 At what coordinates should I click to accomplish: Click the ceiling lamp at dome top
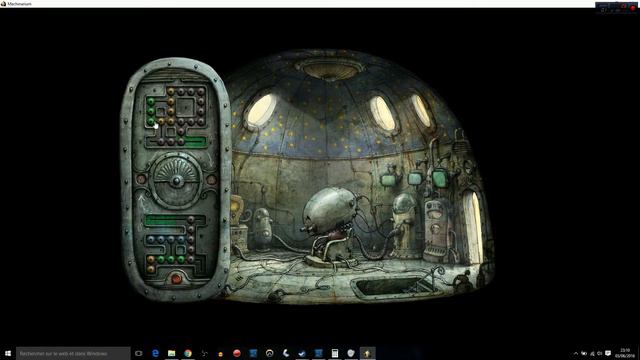click(x=330, y=69)
